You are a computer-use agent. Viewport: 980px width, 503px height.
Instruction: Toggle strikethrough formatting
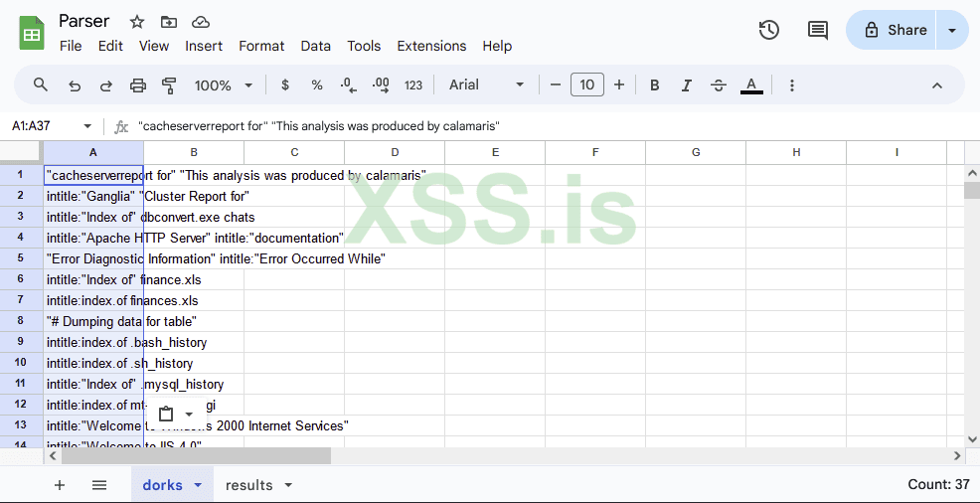(x=719, y=84)
